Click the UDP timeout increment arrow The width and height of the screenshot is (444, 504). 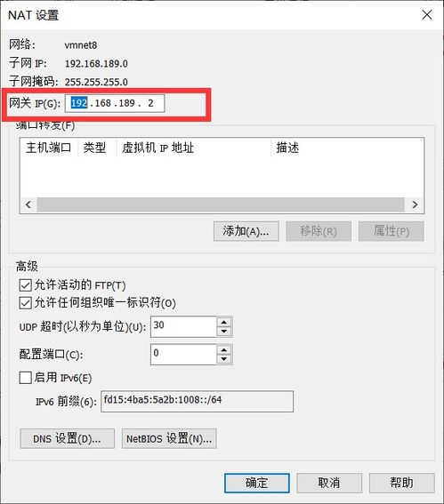pos(224,322)
